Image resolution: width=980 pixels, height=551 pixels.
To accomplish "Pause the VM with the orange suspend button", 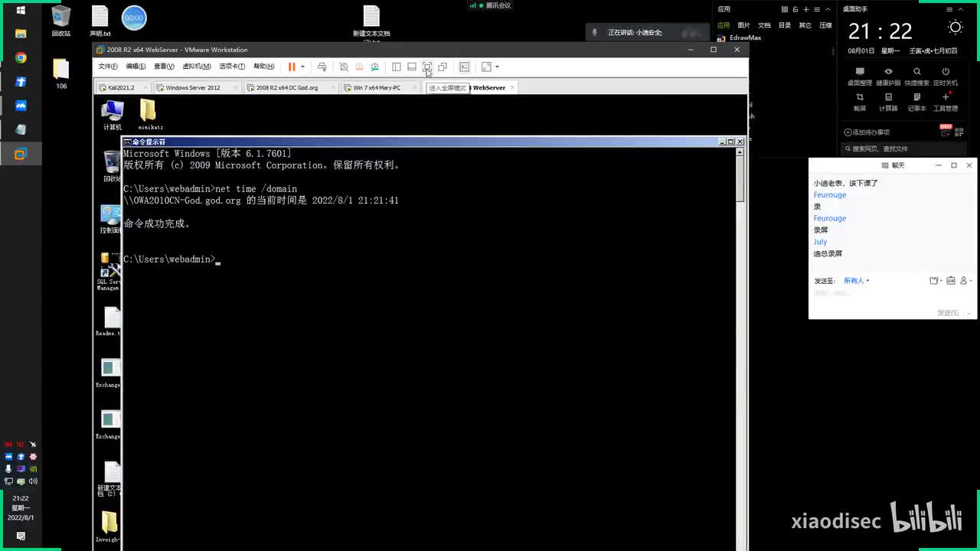I will (x=292, y=67).
